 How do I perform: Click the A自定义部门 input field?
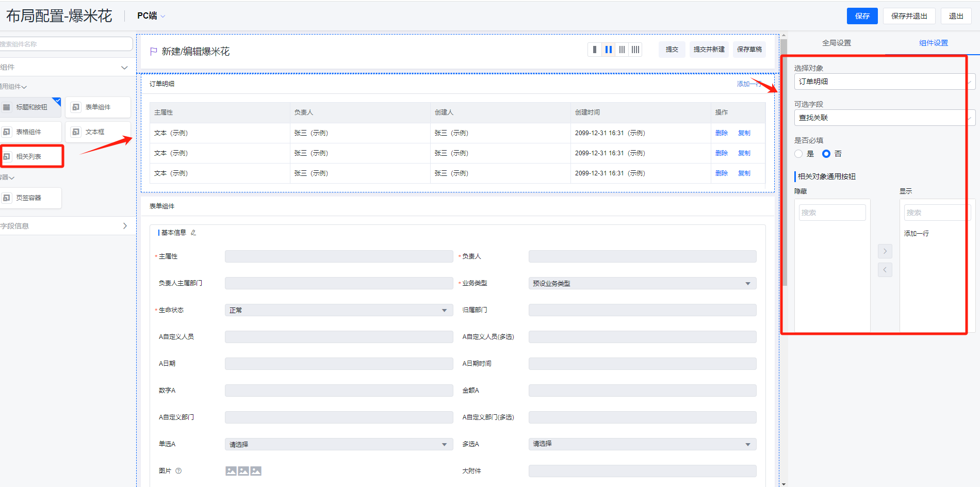pyautogui.click(x=339, y=417)
